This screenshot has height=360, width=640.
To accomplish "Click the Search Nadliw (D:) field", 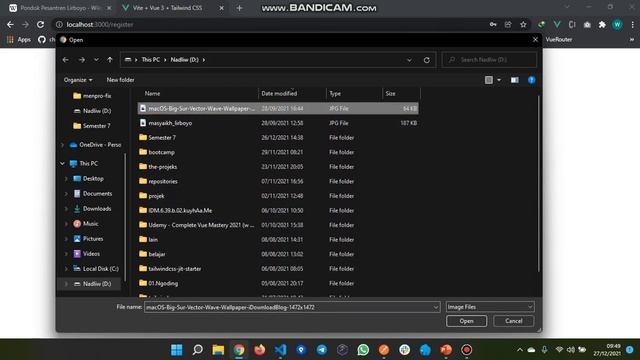I will click(x=489, y=60).
